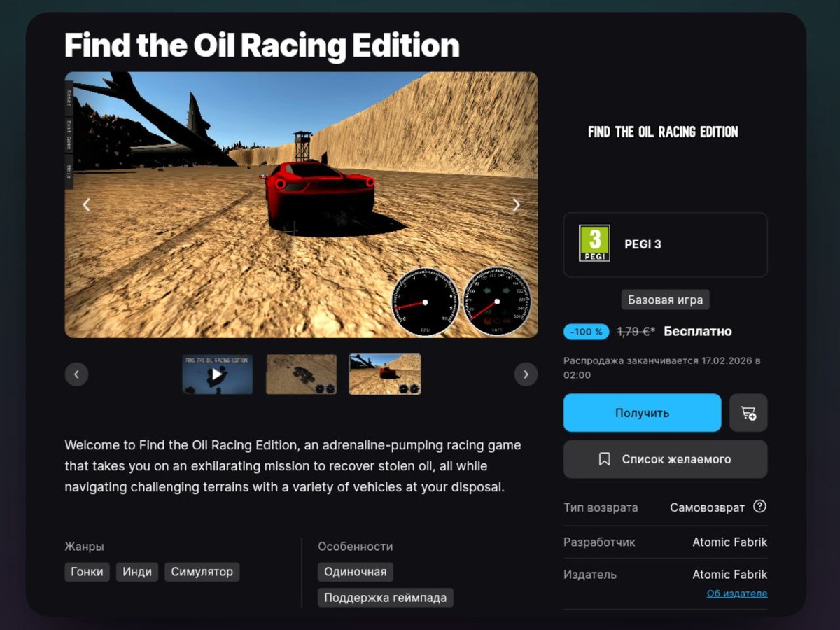Viewport: 840px width, 630px height.
Task: Open the Инди genre tag
Action: click(x=137, y=572)
